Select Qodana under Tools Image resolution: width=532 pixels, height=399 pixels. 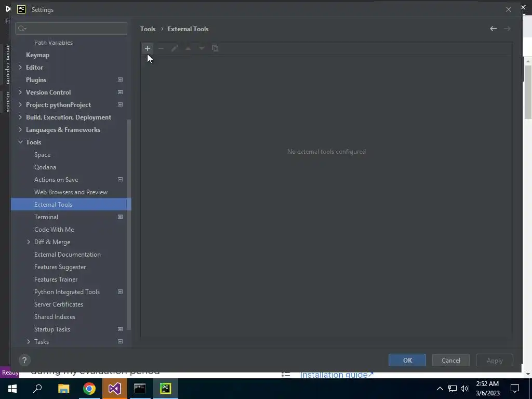tap(45, 167)
